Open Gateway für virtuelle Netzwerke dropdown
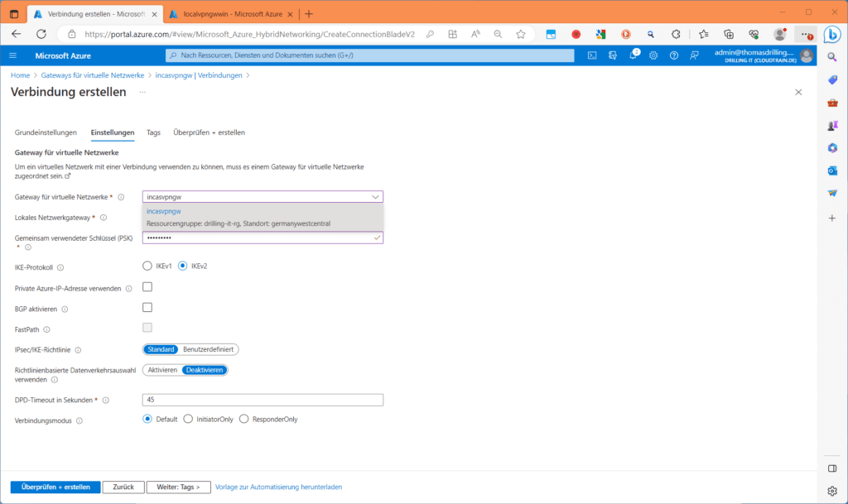The width and height of the screenshot is (848, 504). [263, 197]
